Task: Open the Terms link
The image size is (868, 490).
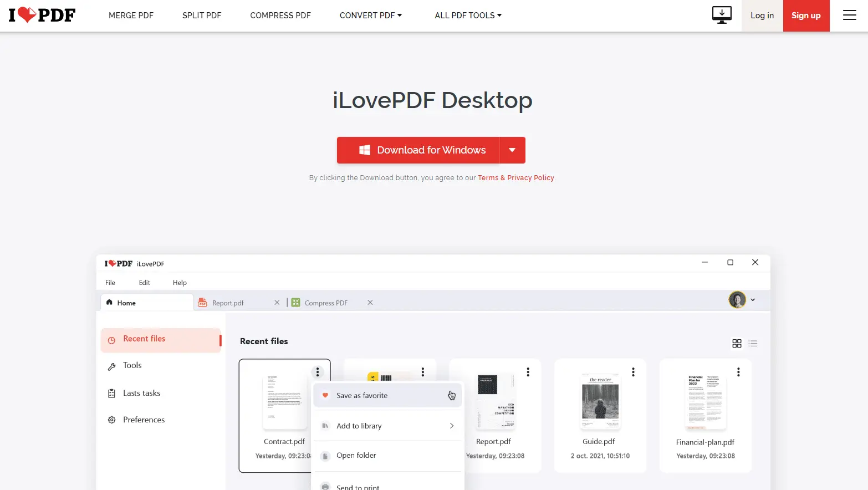Action: pyautogui.click(x=488, y=178)
